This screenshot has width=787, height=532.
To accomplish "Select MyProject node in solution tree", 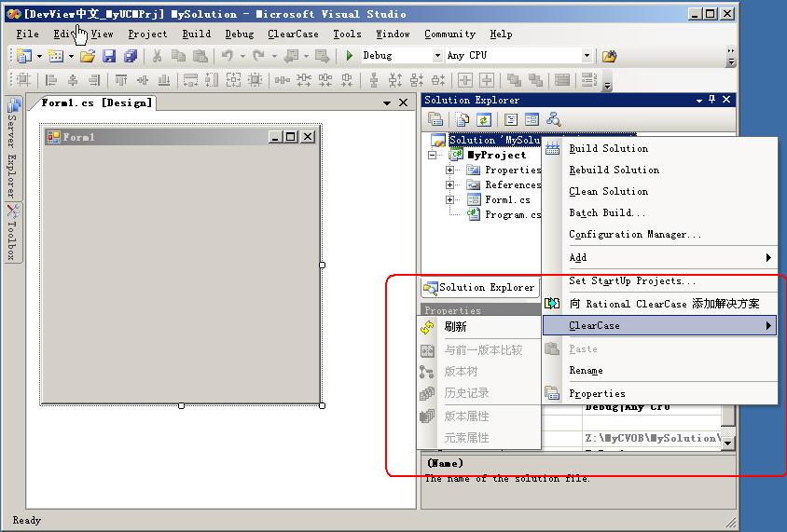I will coord(497,155).
